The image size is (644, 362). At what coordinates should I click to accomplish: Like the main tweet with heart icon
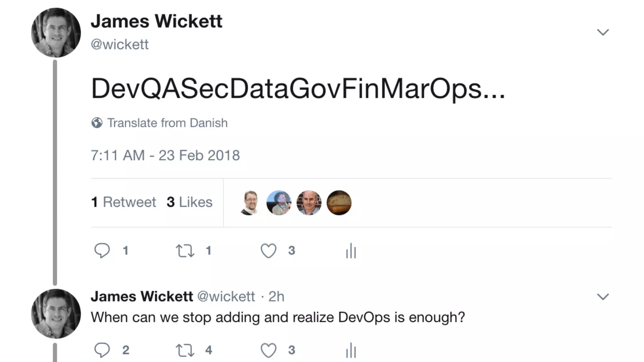(x=268, y=251)
